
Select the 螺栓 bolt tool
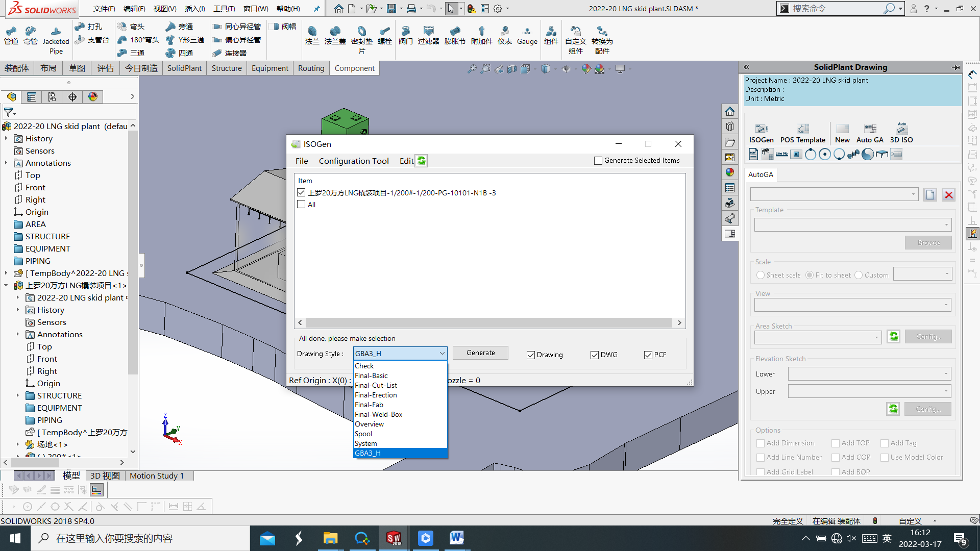pos(385,35)
